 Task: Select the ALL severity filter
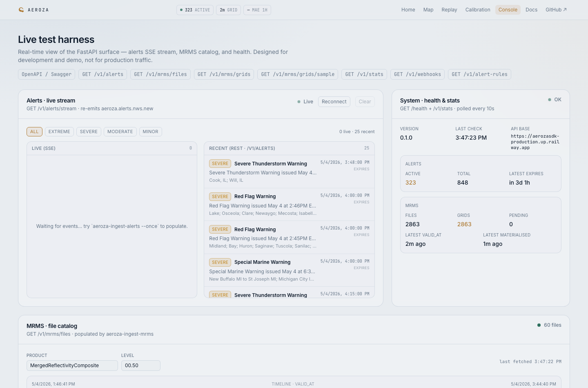click(34, 132)
